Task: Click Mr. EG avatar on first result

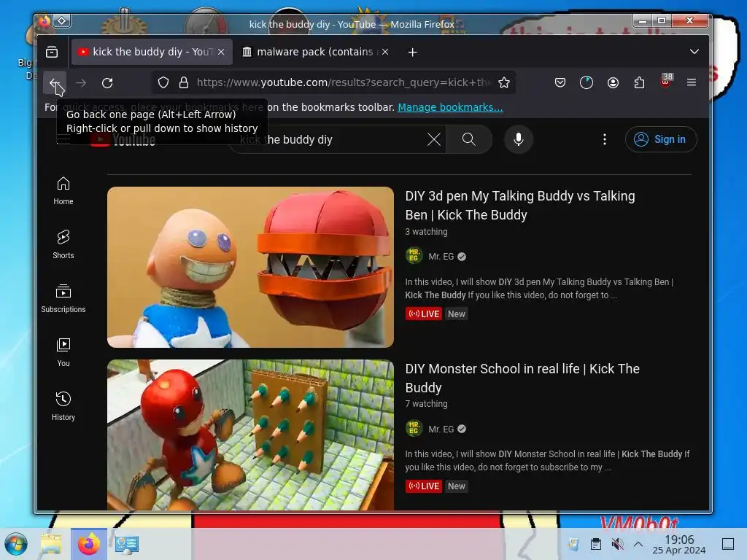Action: click(x=414, y=256)
